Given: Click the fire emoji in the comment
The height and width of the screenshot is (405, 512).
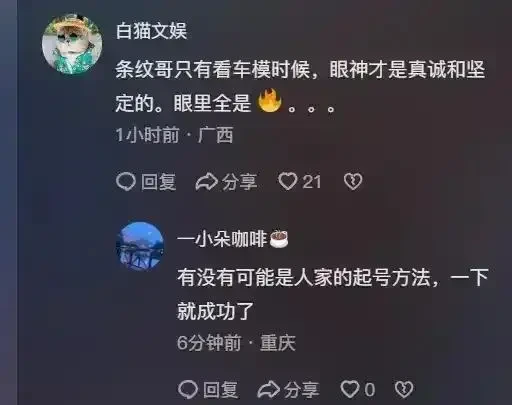Looking at the screenshot, I should [x=269, y=101].
